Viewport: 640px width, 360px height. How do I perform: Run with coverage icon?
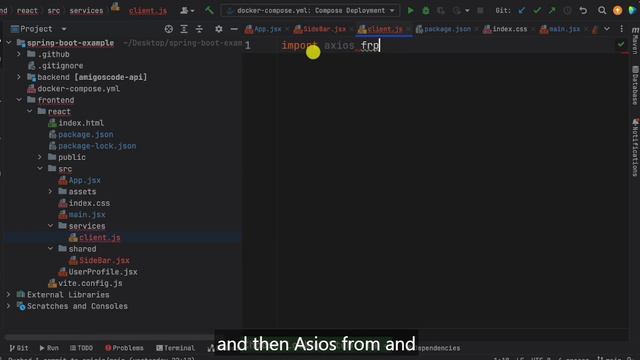click(441, 10)
